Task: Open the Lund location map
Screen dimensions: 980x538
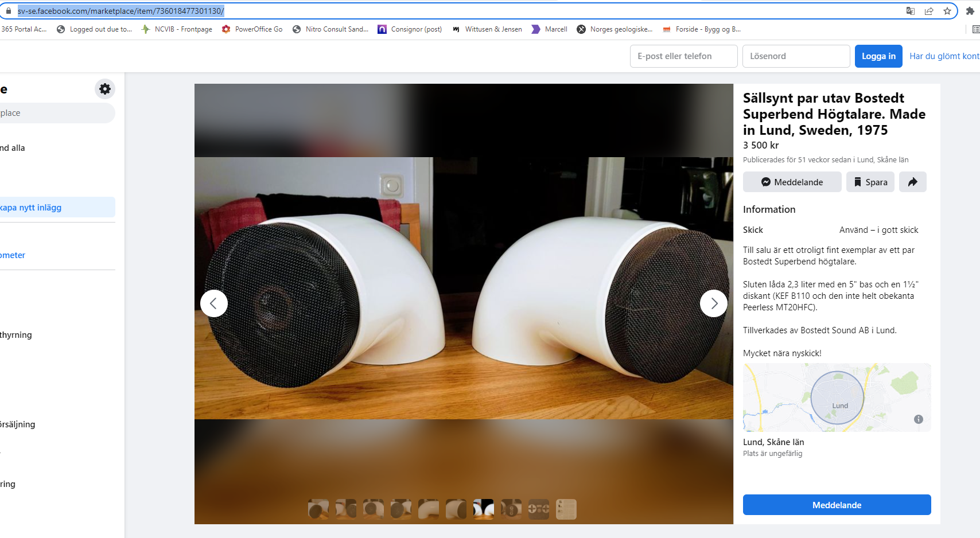Action: point(837,397)
